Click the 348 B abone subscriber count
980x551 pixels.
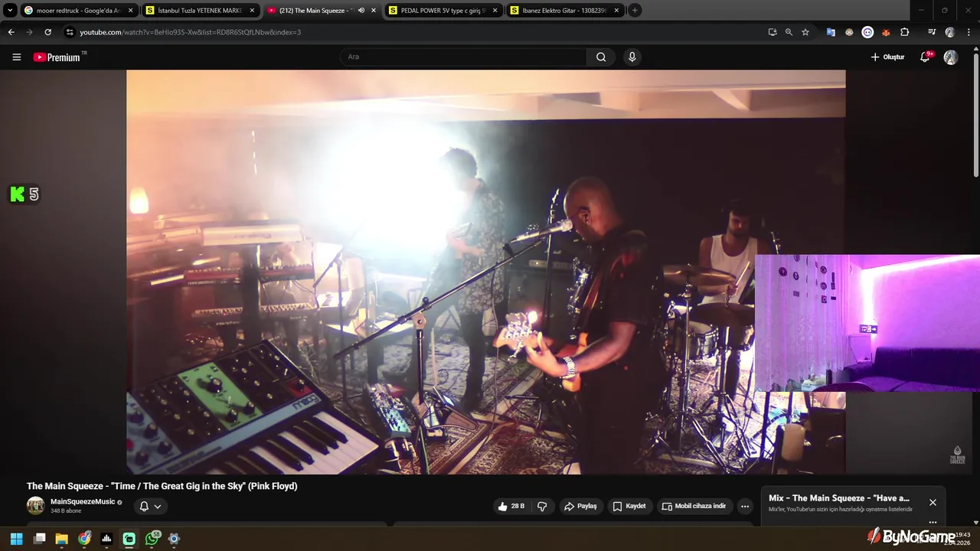[66, 511]
